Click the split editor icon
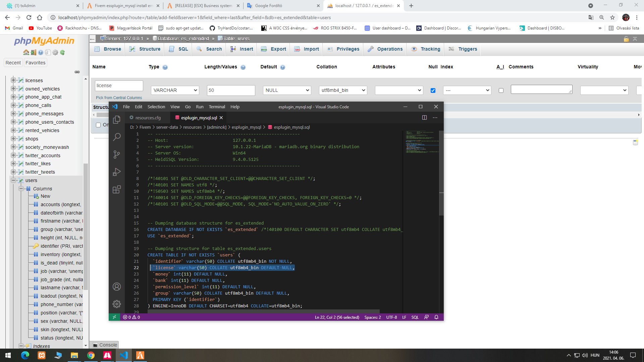 point(424,118)
